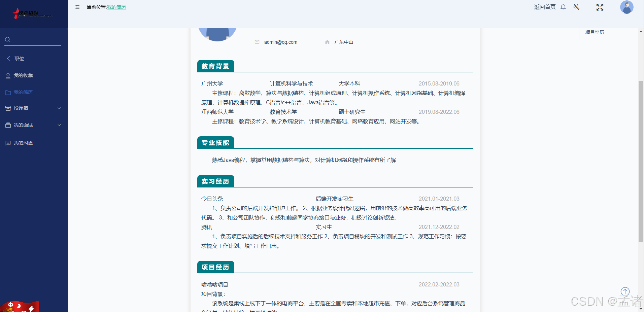Open the user avatar in the top-right
This screenshot has height=312, width=644.
coord(626,7)
